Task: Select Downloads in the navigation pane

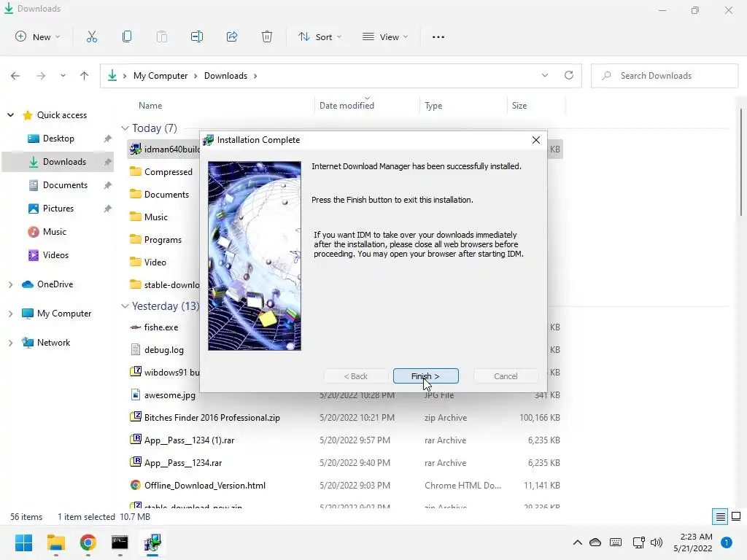Action: [x=58, y=161]
